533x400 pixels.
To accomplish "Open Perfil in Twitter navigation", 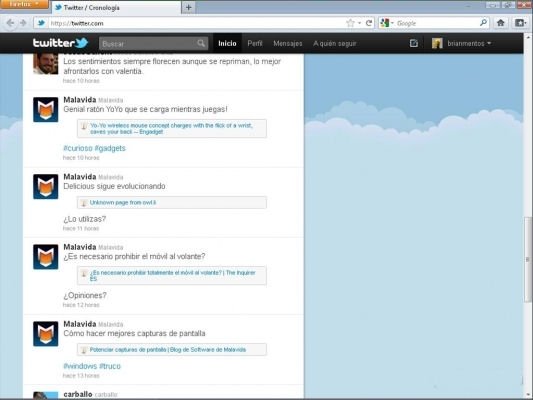I will (255, 44).
